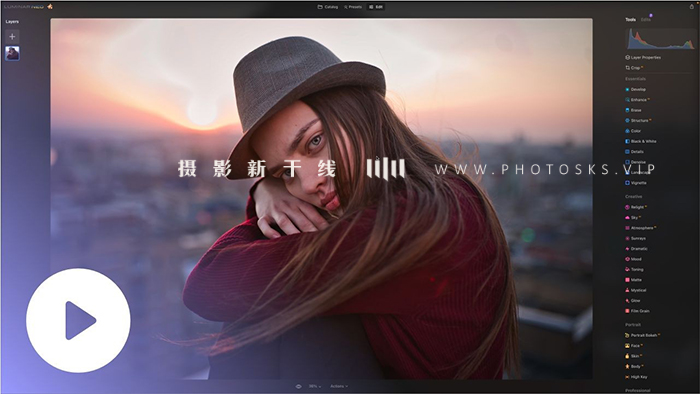Click the large play video button
This screenshot has height=394, width=700.
click(78, 320)
